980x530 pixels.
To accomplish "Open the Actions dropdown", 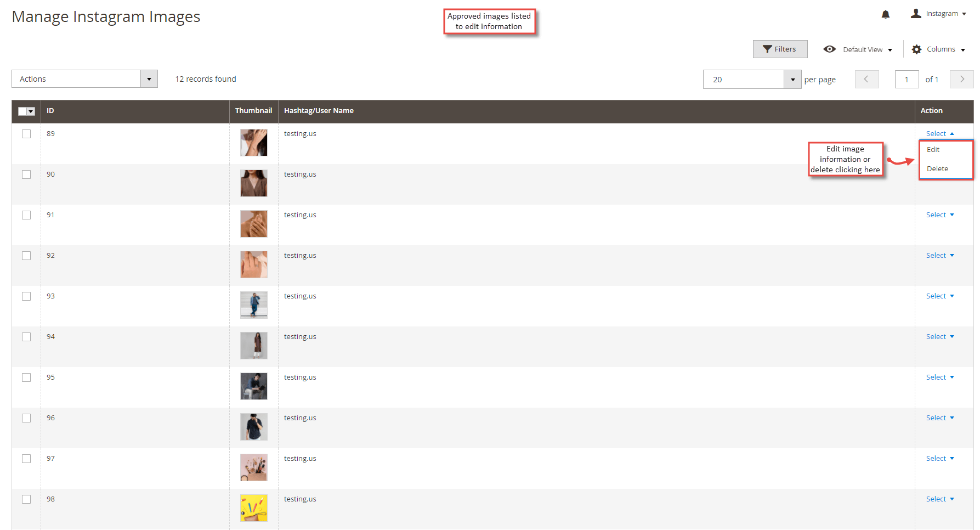I will coord(84,79).
